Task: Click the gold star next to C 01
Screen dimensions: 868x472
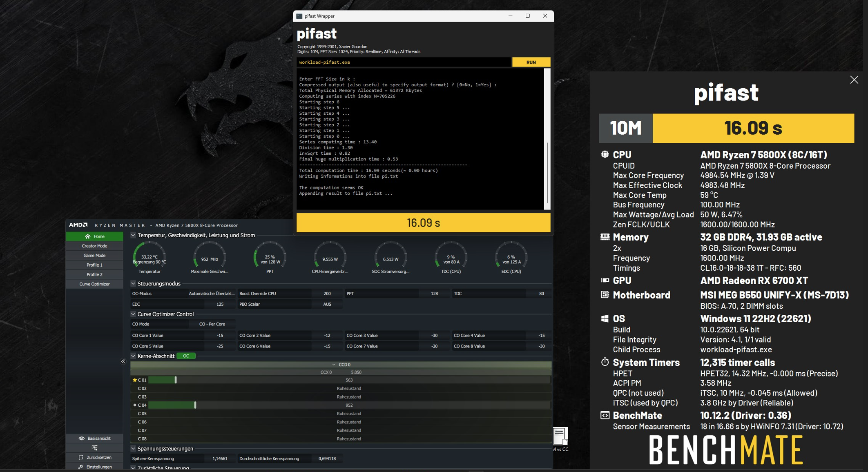Action: [x=134, y=380]
